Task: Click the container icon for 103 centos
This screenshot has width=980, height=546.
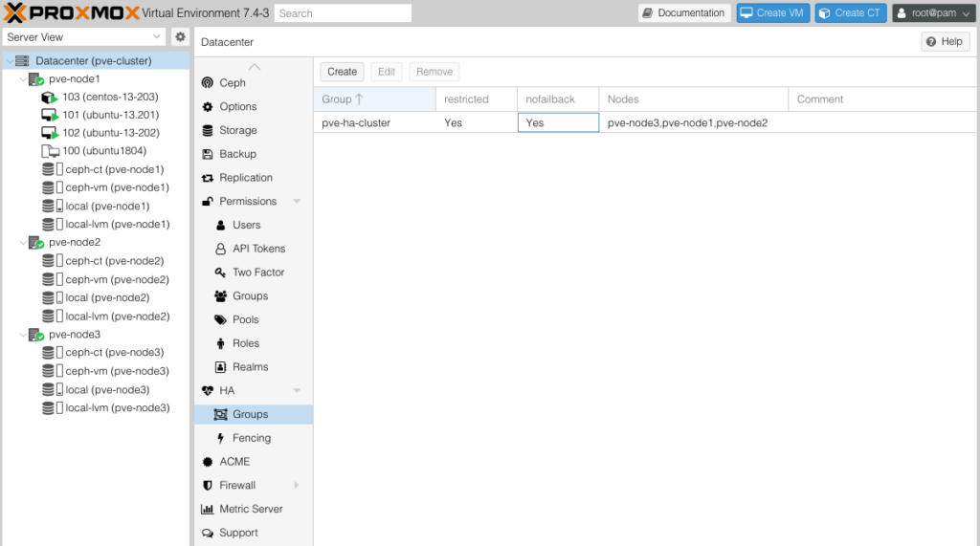Action: 50,98
